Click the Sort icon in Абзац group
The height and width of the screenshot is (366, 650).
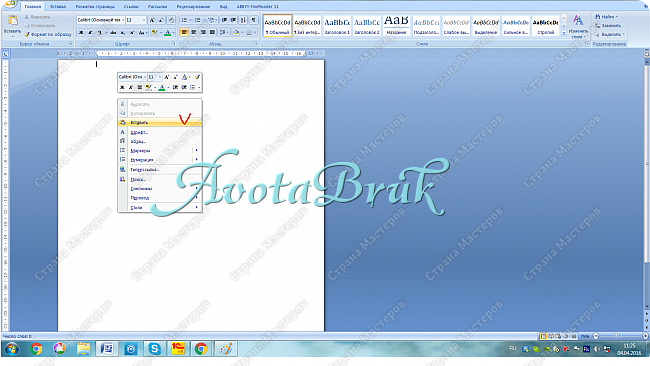(x=243, y=20)
